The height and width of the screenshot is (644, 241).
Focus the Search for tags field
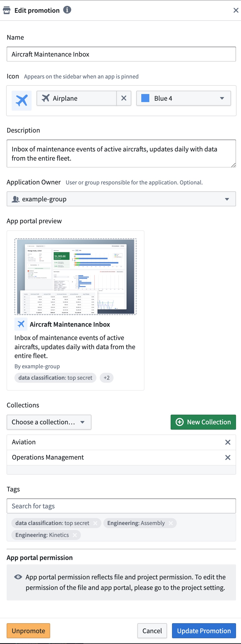click(121, 506)
